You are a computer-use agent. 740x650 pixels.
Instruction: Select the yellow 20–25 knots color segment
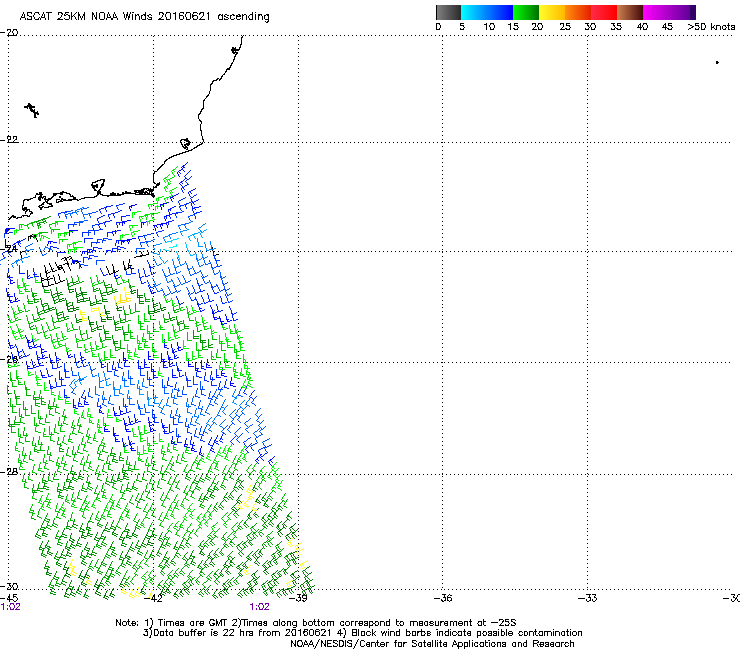[552, 12]
